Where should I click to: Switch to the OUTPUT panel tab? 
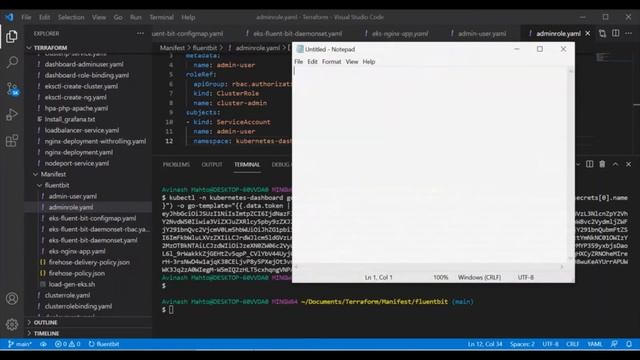[x=212, y=164]
